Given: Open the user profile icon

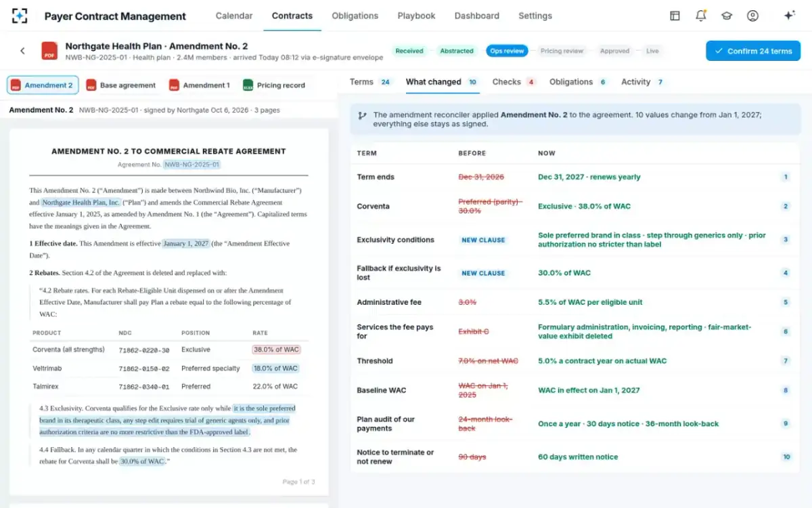Looking at the screenshot, I should [x=752, y=16].
